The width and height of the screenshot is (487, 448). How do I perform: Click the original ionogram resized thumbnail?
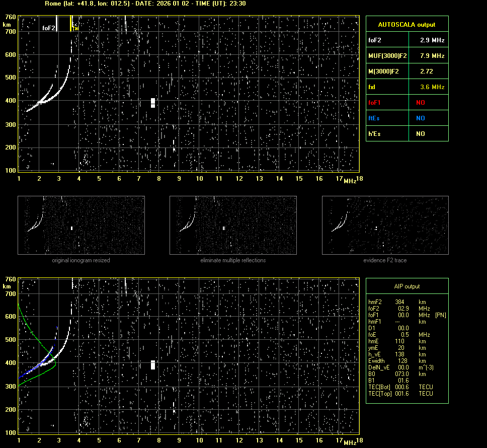(81, 225)
